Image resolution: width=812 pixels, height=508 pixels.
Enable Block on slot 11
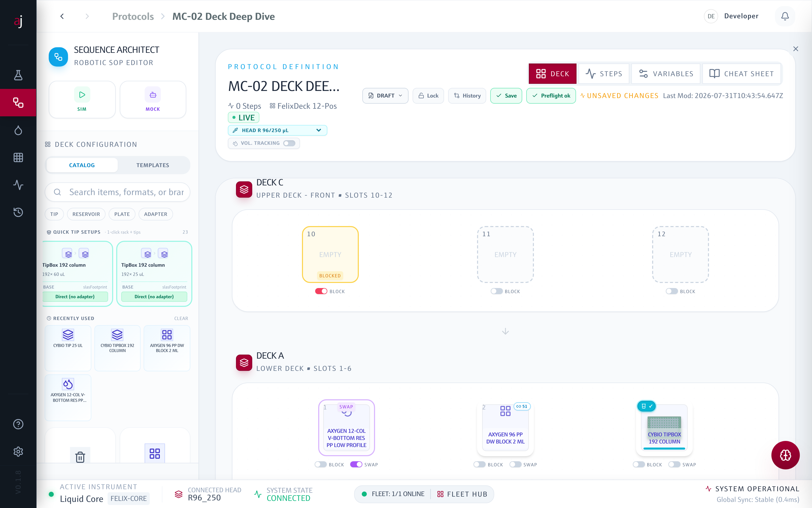[x=497, y=291]
